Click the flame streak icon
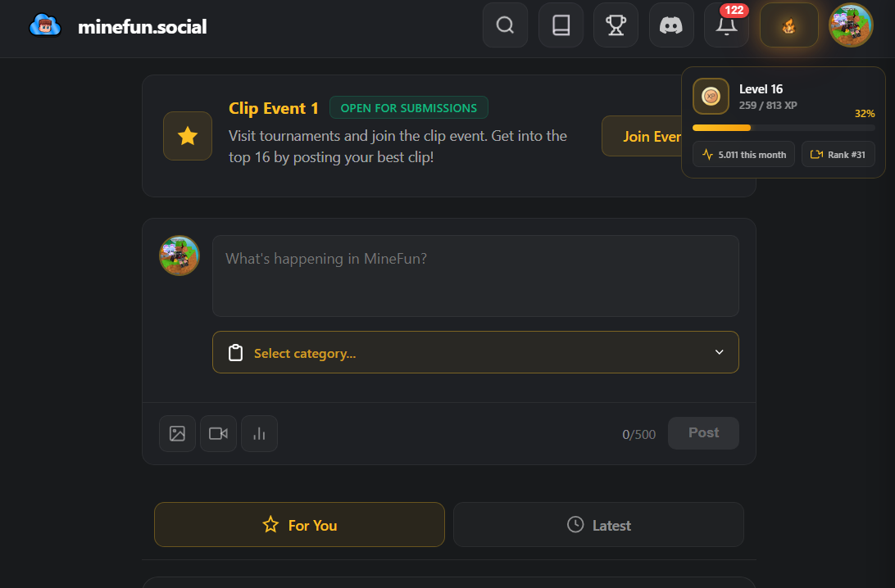895x588 pixels. coord(788,25)
